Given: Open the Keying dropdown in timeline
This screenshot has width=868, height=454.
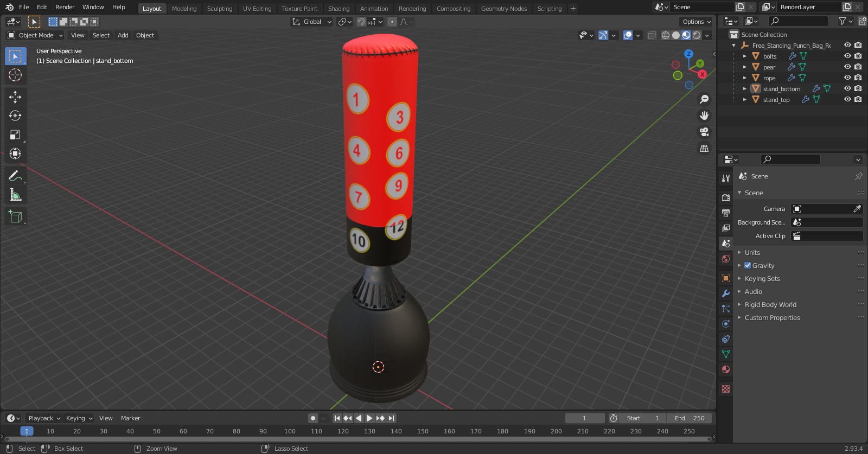Looking at the screenshot, I should coord(79,418).
